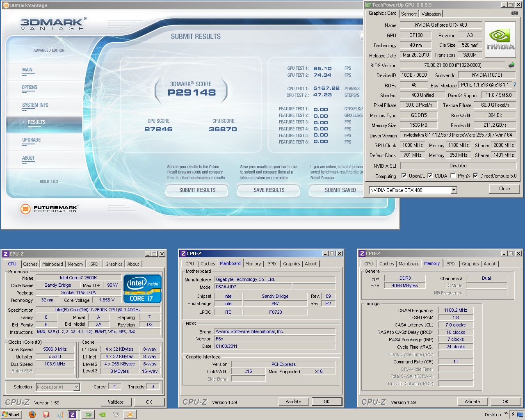Click the Driver Version field in GPU-Z

[458, 135]
